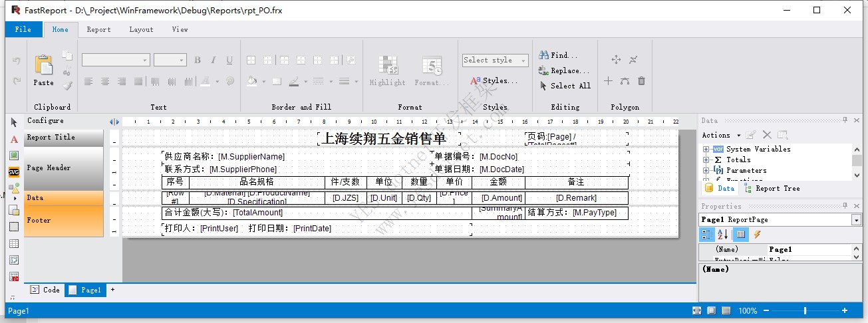
Task: Open the Select style combo box
Action: [496, 60]
